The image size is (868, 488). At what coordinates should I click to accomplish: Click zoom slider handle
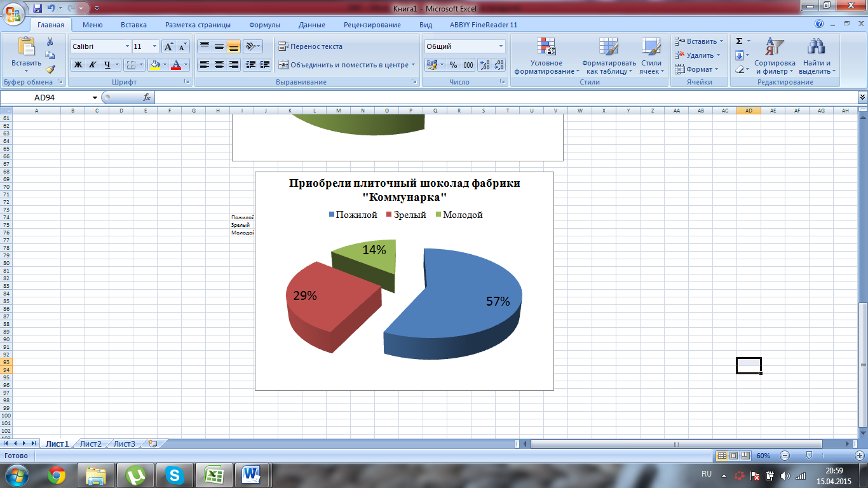pos(808,456)
